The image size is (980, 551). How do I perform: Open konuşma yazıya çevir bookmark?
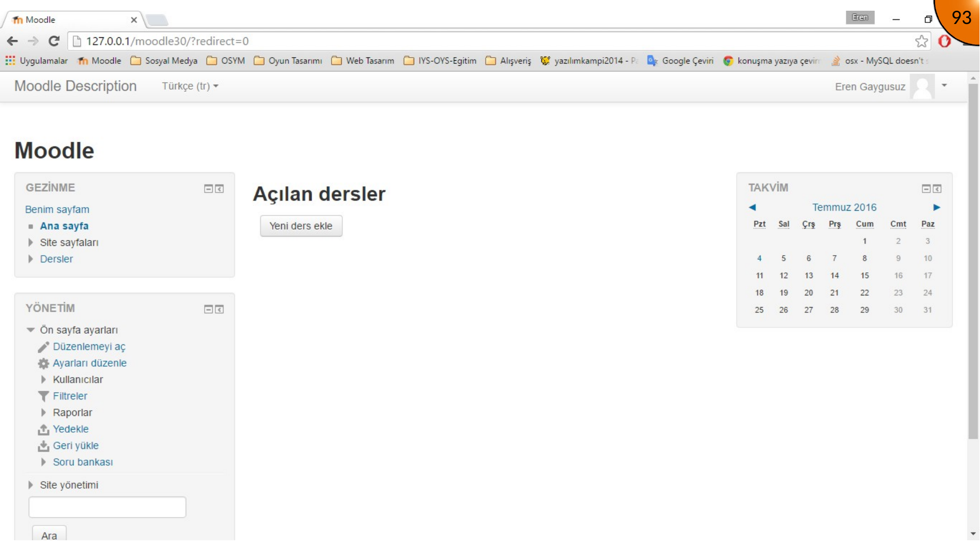[771, 61]
